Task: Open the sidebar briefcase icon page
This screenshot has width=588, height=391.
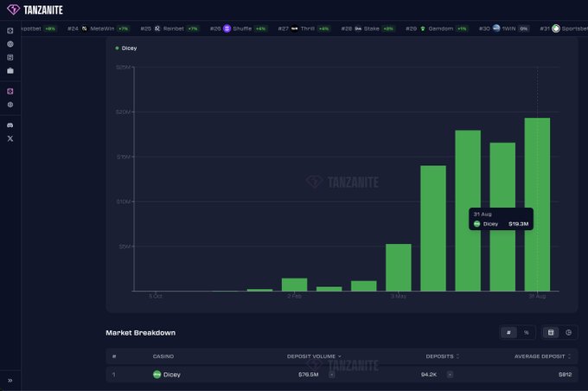Action: pos(10,71)
